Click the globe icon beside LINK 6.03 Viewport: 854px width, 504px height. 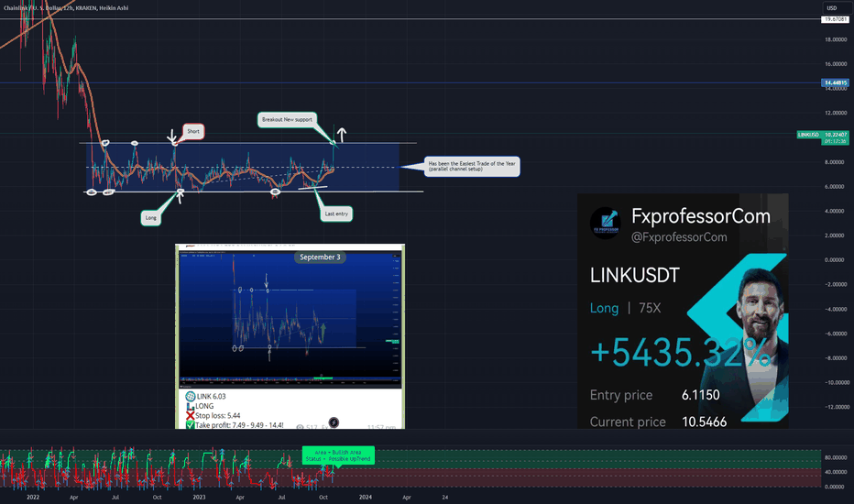190,397
